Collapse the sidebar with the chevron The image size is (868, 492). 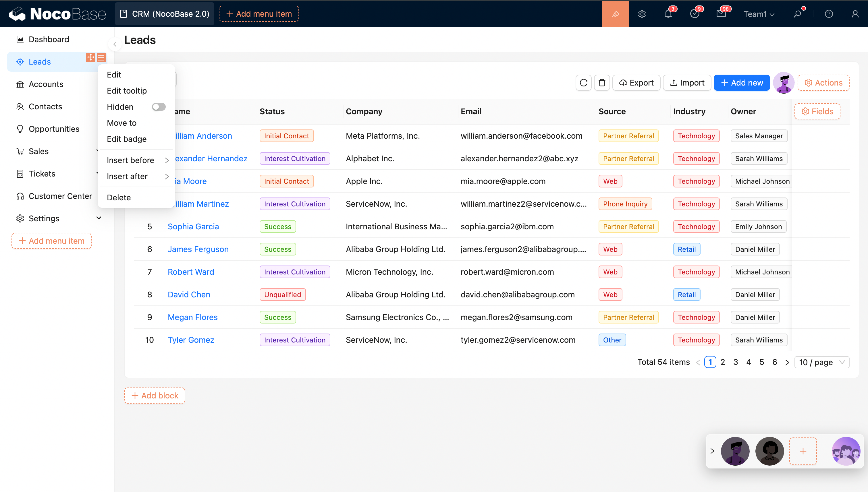115,44
